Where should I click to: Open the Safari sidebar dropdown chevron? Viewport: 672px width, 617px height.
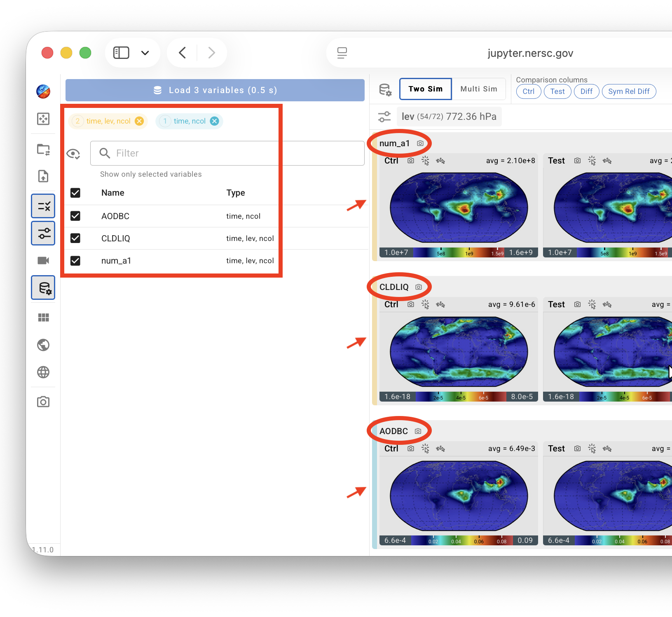[145, 53]
